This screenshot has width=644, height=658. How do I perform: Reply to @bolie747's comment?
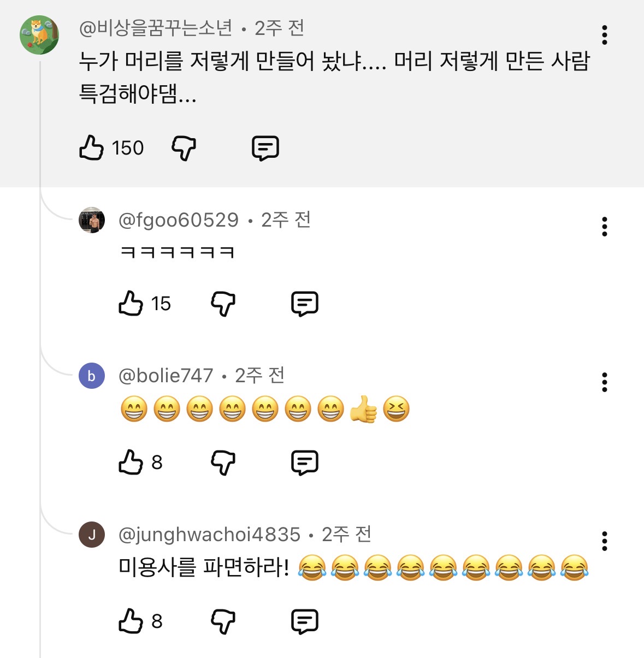pyautogui.click(x=305, y=463)
